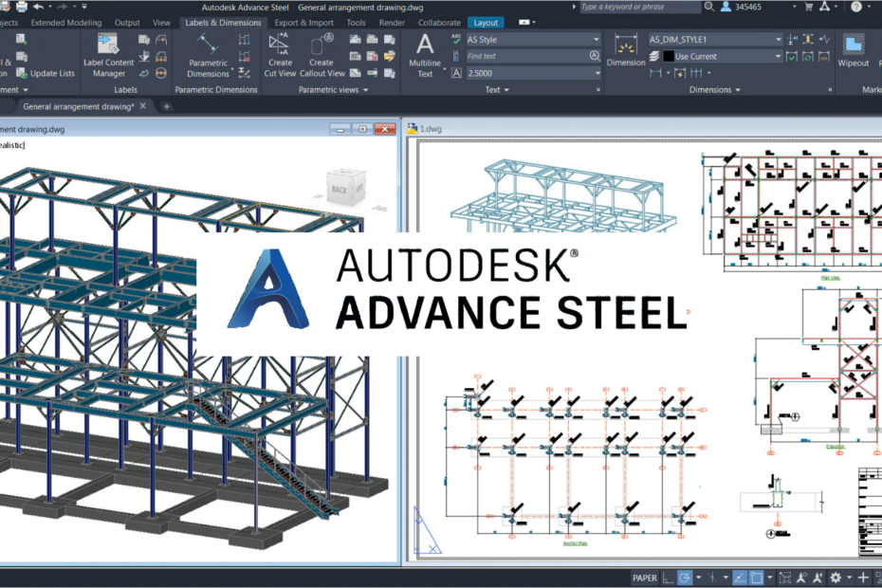Run the spell check ABC icon
882x588 pixels.
coord(456,40)
